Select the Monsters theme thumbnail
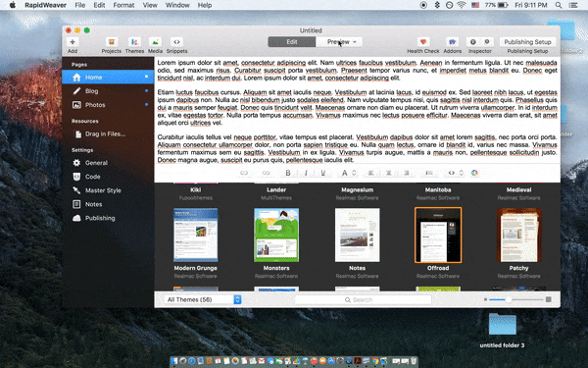Screen dimensions: 588x368 276,236
